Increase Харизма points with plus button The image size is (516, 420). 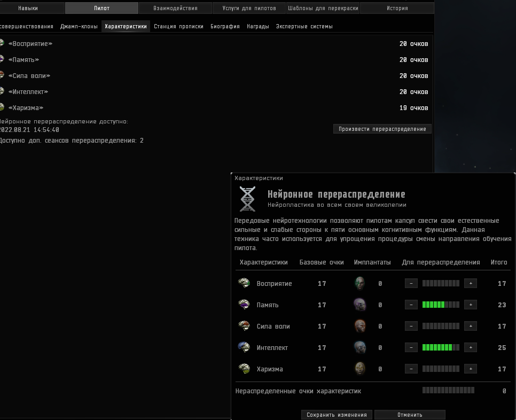click(471, 369)
